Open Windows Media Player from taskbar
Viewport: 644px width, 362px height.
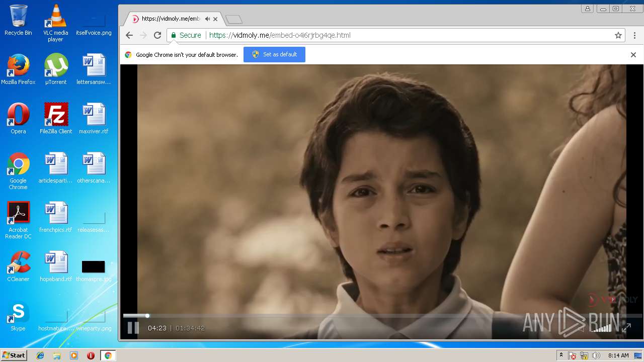tap(74, 355)
